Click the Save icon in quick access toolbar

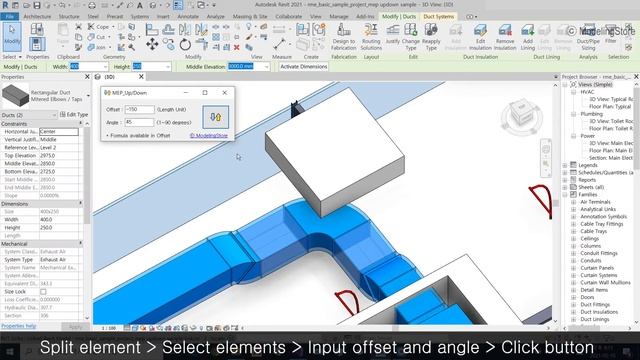coord(37,5)
